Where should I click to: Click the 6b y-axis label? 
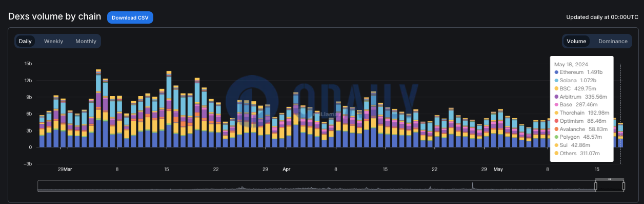tap(29, 114)
